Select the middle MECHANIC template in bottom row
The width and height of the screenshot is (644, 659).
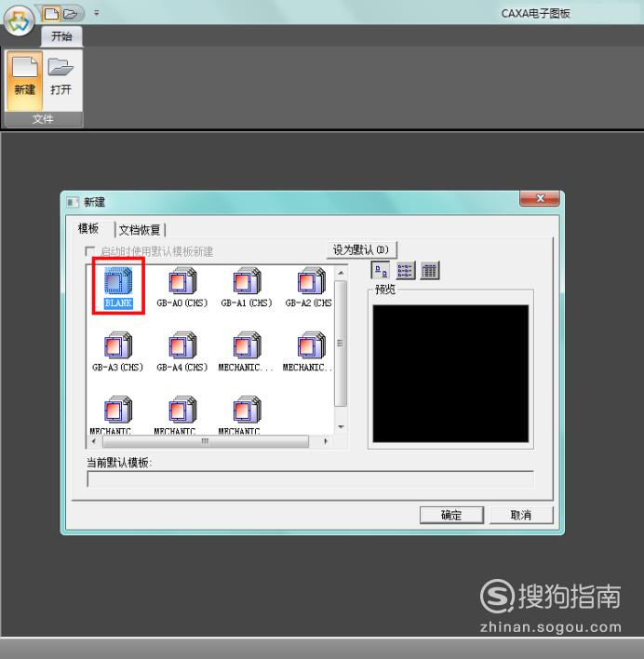175,415
